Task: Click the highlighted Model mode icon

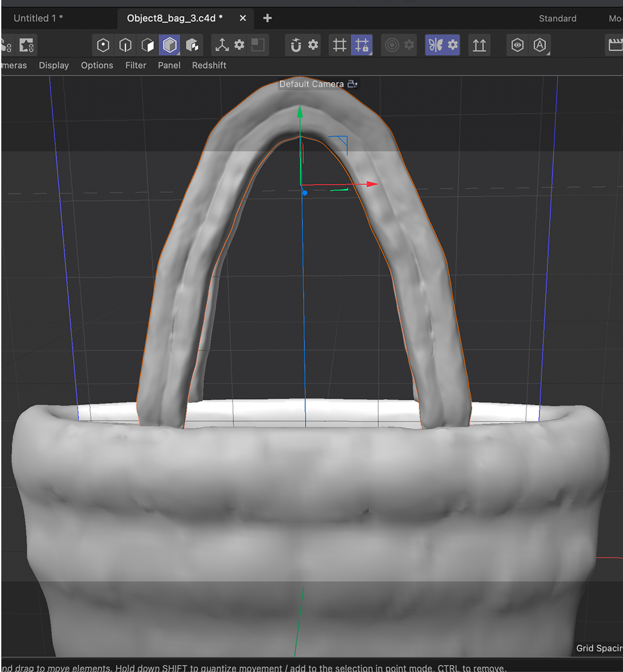Action: 169,45
